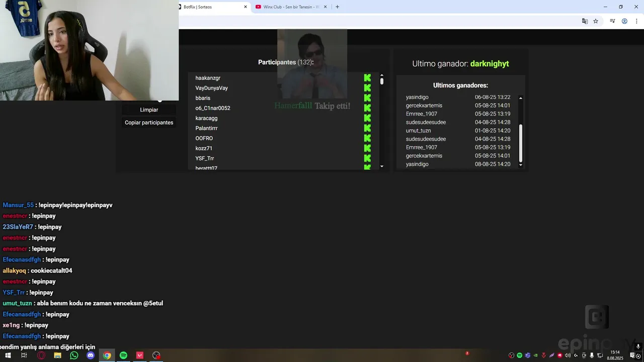Viewport: 644px width, 362px height.
Task: Select participant OOFRO
Action: coord(204,138)
